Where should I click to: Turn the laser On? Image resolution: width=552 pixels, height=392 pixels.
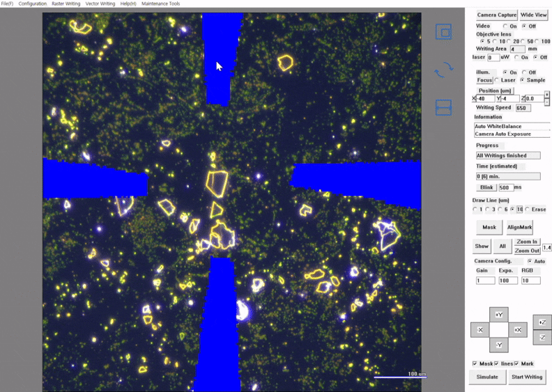(x=516, y=57)
